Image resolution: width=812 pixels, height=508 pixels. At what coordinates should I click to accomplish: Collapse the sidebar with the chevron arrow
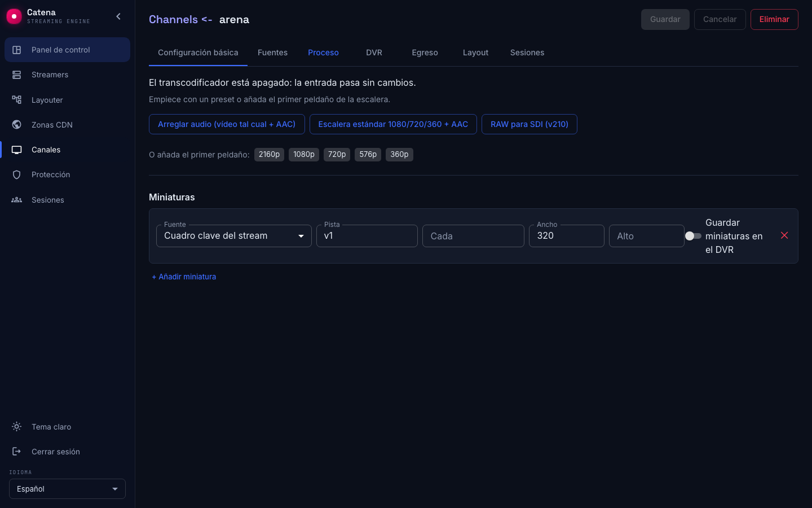click(x=118, y=16)
